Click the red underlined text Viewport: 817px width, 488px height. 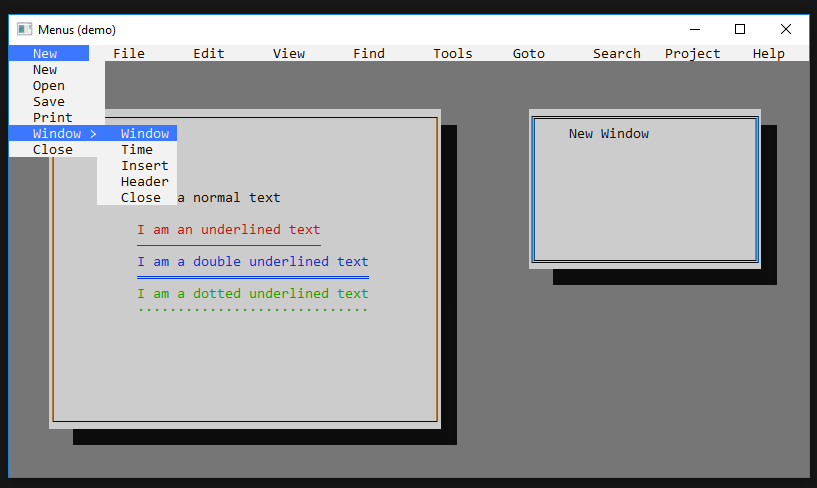pos(229,230)
